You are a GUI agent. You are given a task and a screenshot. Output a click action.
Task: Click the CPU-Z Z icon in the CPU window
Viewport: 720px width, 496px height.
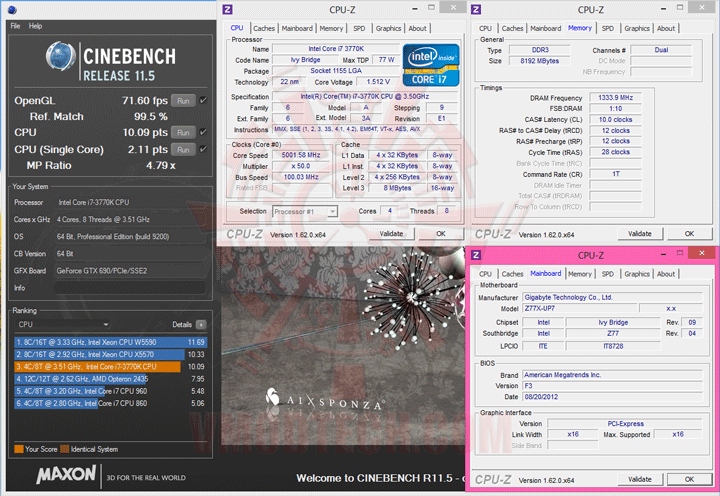click(x=227, y=9)
